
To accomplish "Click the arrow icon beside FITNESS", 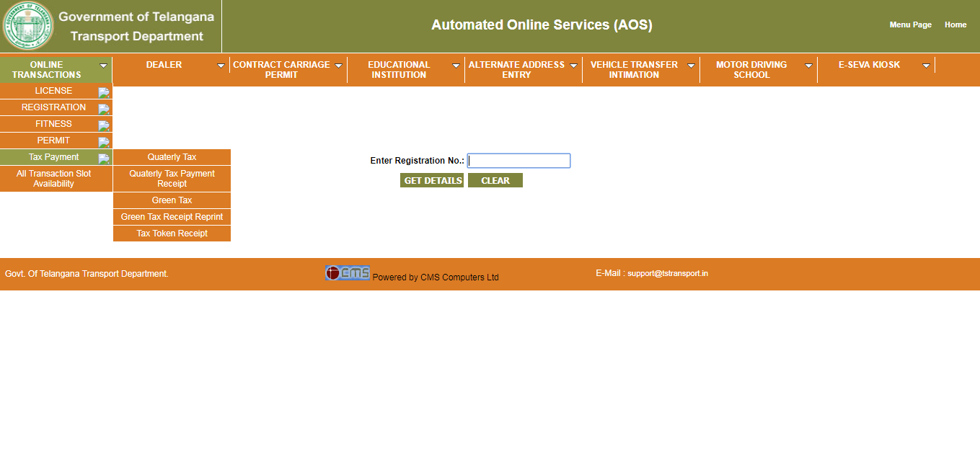I will (104, 125).
